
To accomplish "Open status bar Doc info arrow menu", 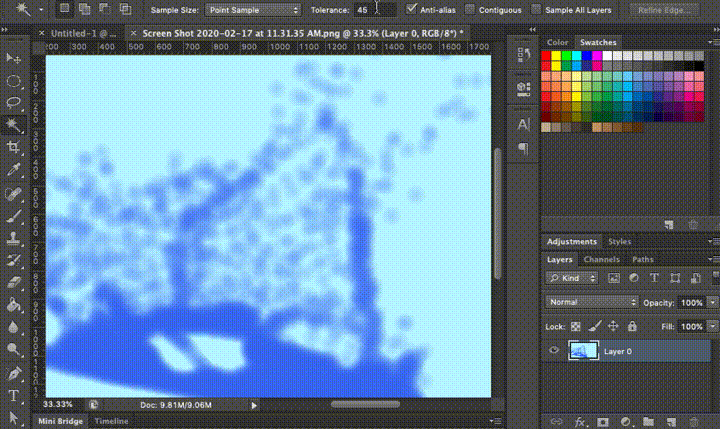I will 253,405.
